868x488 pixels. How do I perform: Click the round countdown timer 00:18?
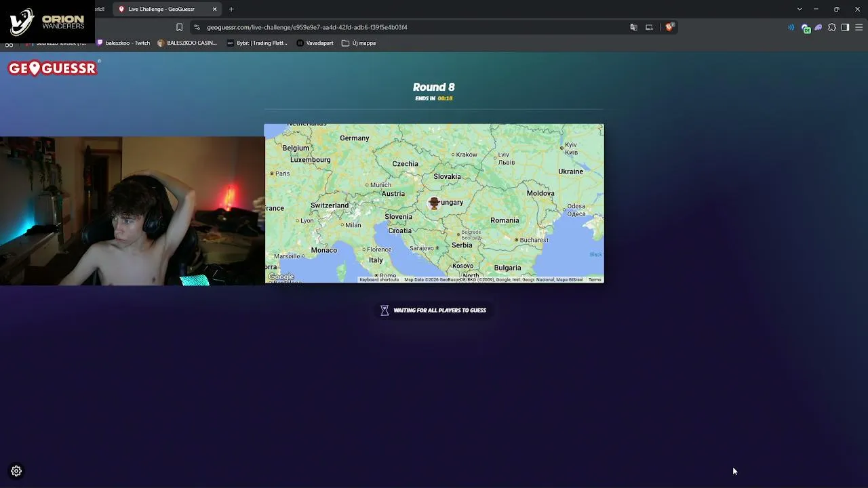point(445,98)
